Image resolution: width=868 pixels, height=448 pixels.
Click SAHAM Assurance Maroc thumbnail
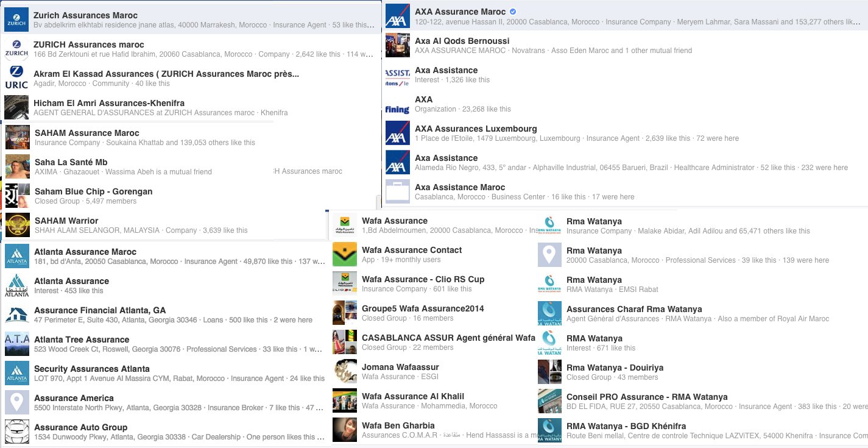(x=17, y=137)
